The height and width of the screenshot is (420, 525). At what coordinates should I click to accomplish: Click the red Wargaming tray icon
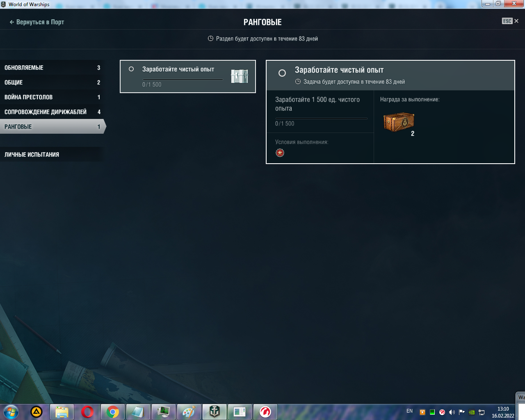pyautogui.click(x=442, y=412)
